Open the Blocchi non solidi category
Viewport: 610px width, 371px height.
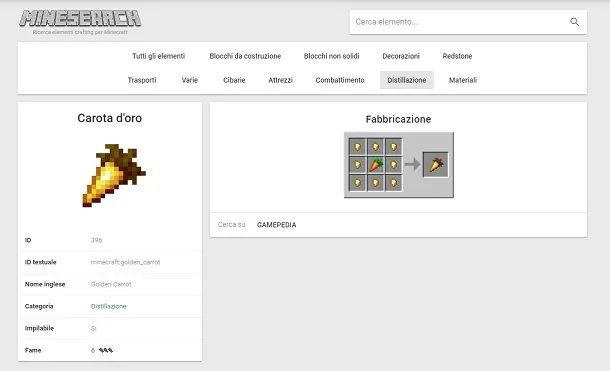tap(331, 56)
